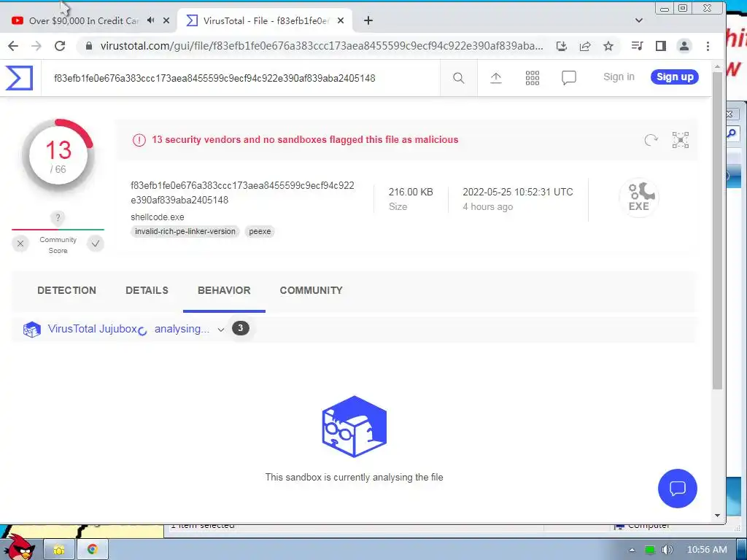Select the BEHAVIOR tab

224,290
